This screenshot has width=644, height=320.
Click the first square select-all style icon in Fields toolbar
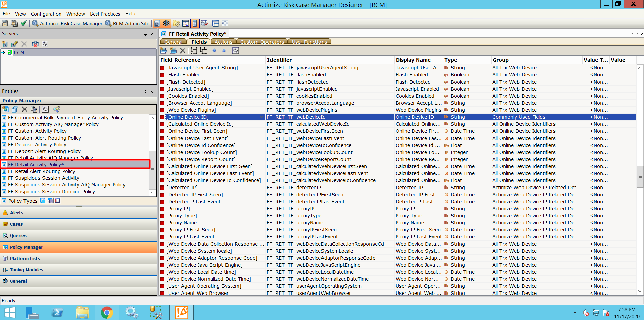pyautogui.click(x=194, y=51)
